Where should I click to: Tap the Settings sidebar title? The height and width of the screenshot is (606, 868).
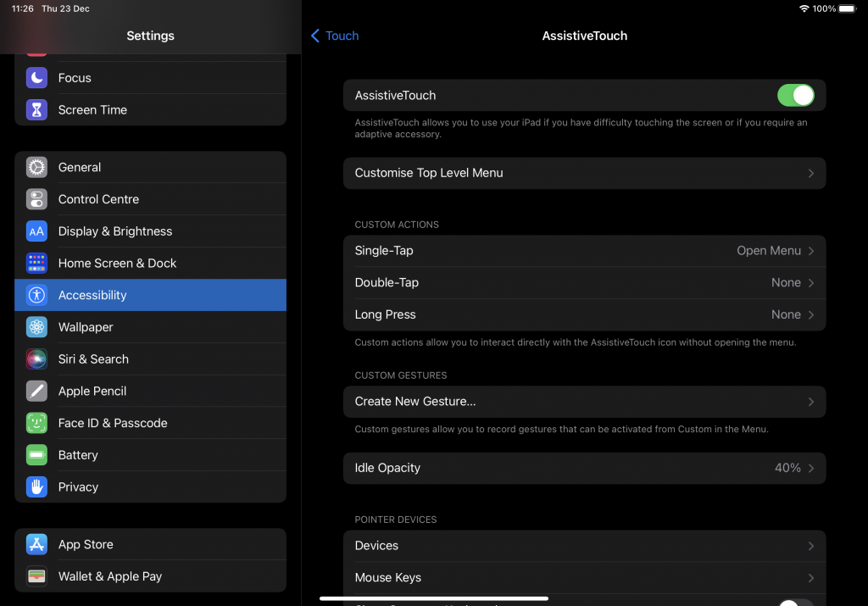point(151,36)
